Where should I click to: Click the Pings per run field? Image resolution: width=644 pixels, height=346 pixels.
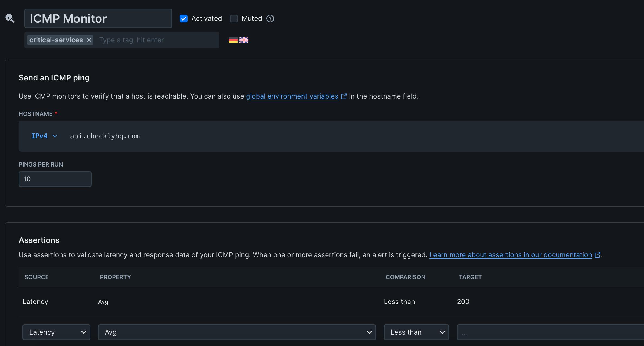coord(55,179)
